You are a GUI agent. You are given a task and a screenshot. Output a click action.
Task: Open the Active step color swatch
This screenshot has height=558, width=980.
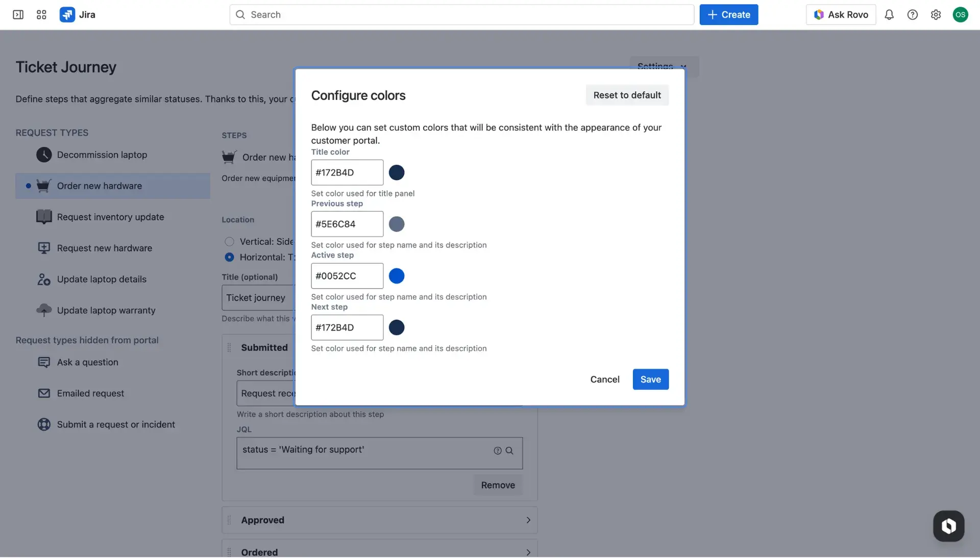397,275
